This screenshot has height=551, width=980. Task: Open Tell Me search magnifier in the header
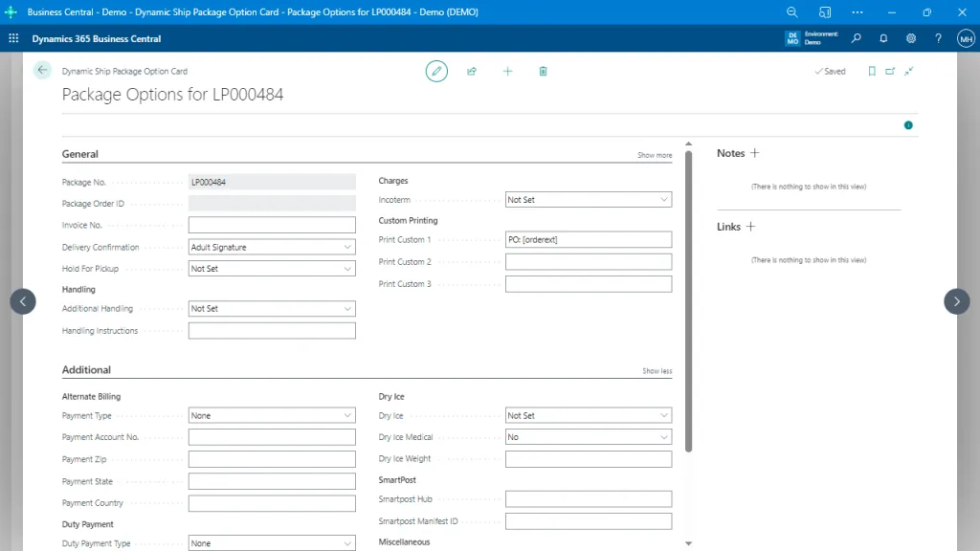(857, 38)
